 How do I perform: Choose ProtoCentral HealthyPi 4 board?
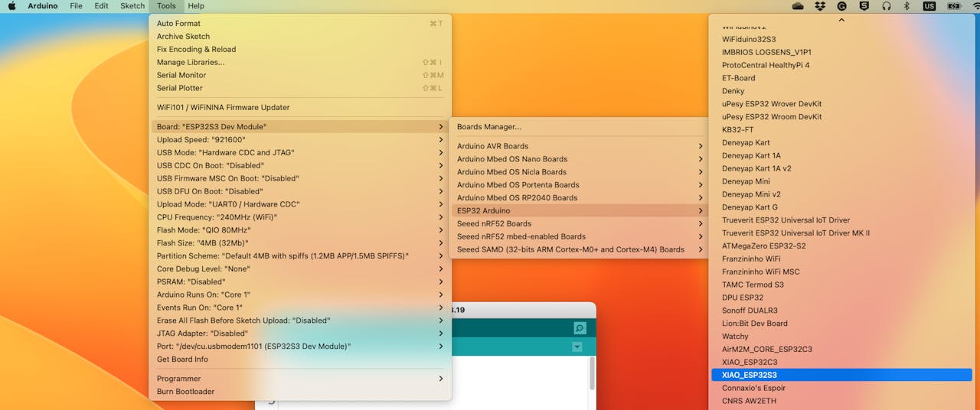pyautogui.click(x=841, y=65)
